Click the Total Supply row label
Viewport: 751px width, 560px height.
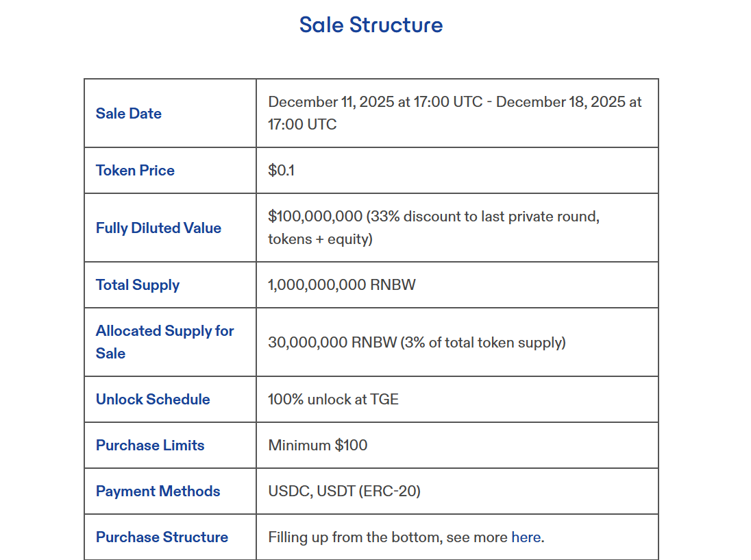click(138, 285)
